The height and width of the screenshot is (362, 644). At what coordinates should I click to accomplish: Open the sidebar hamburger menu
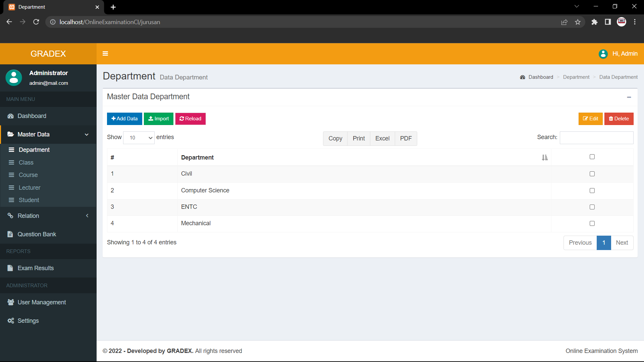[105, 54]
